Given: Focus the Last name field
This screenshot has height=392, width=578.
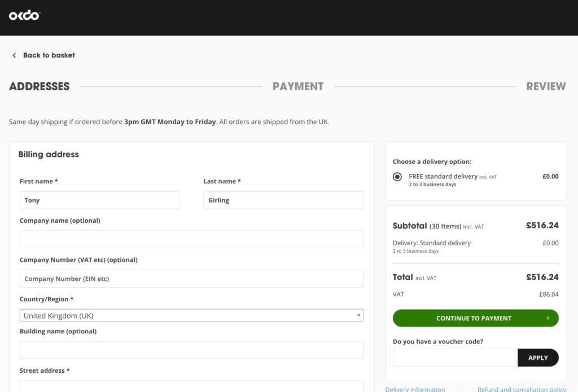Looking at the screenshot, I should (283, 200).
